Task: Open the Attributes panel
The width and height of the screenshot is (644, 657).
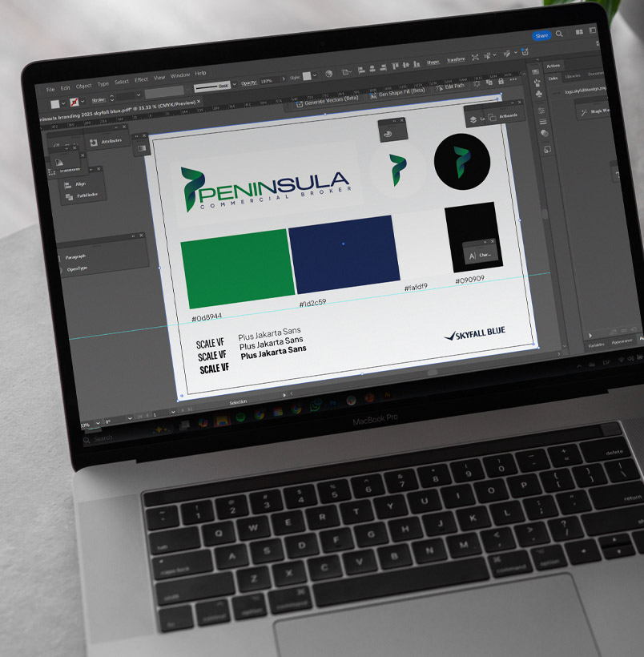Action: [x=106, y=142]
